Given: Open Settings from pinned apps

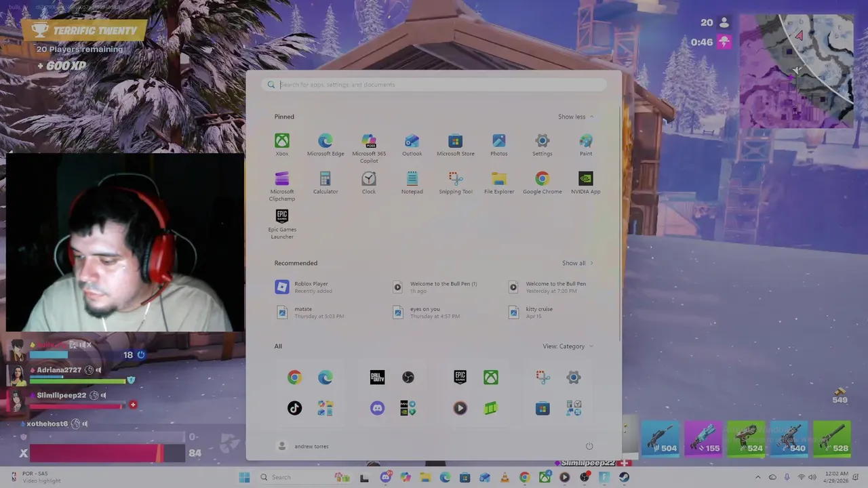Looking at the screenshot, I should (542, 145).
